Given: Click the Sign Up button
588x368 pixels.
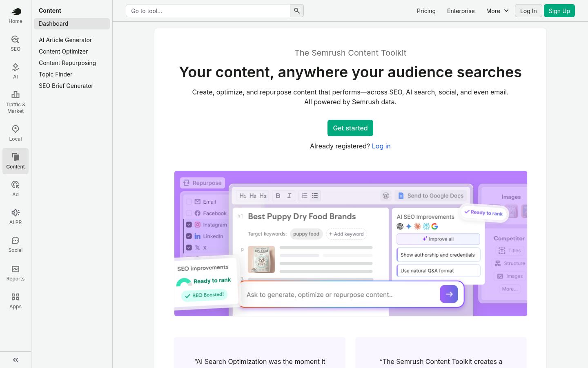Looking at the screenshot, I should (x=559, y=11).
